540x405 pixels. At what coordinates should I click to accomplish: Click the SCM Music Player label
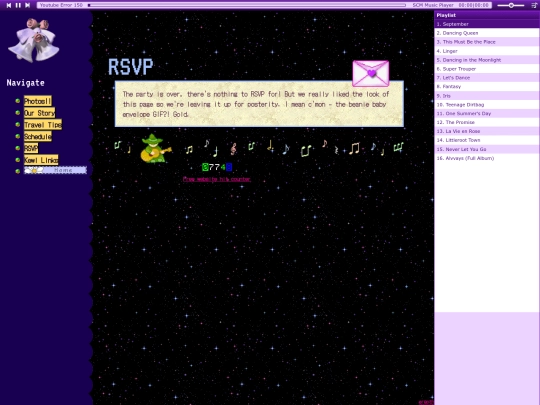tap(433, 5)
